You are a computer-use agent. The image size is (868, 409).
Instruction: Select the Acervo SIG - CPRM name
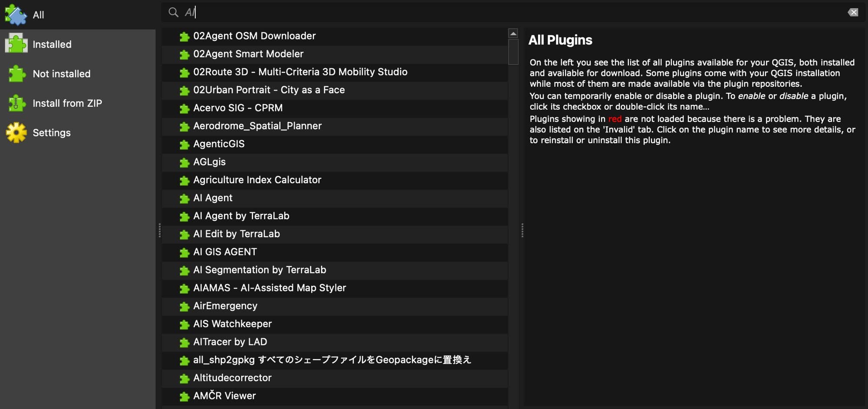click(x=238, y=108)
